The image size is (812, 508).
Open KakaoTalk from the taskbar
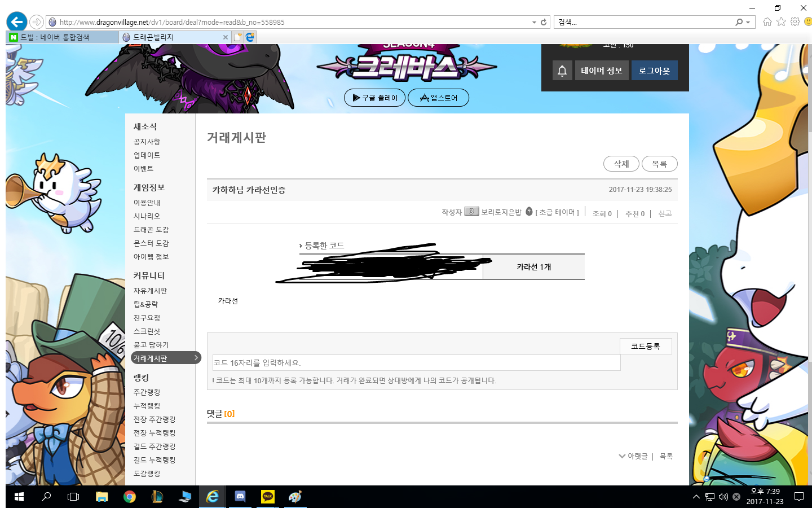click(268, 497)
